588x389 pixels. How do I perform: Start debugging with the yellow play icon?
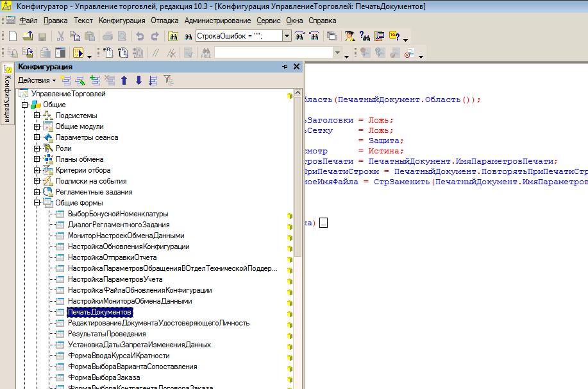pyautogui.click(x=78, y=53)
